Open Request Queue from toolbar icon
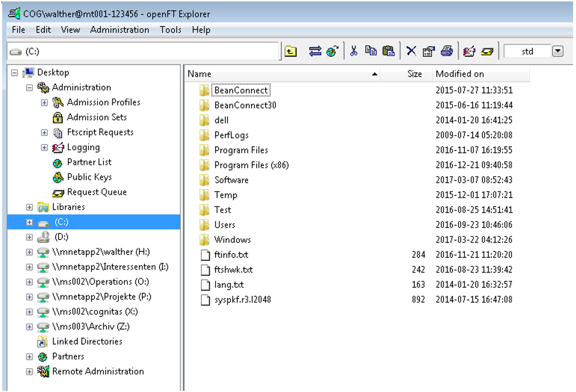The image size is (576, 392). (487, 51)
